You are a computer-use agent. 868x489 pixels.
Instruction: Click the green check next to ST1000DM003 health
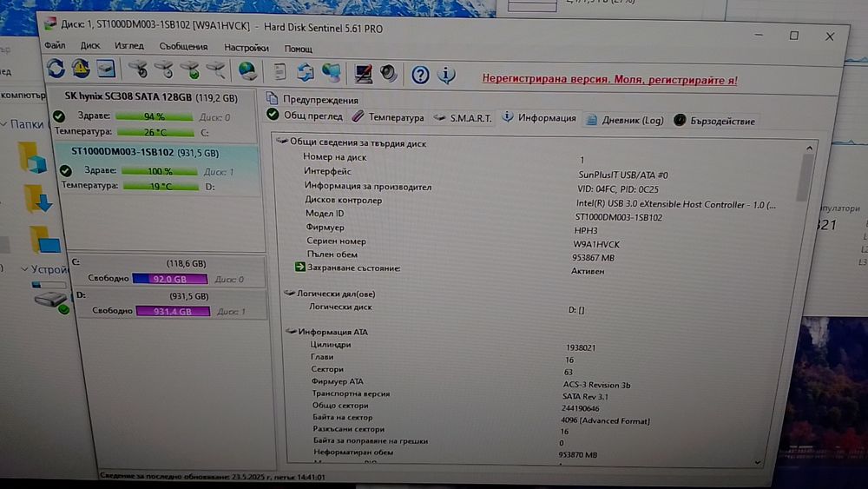66,170
